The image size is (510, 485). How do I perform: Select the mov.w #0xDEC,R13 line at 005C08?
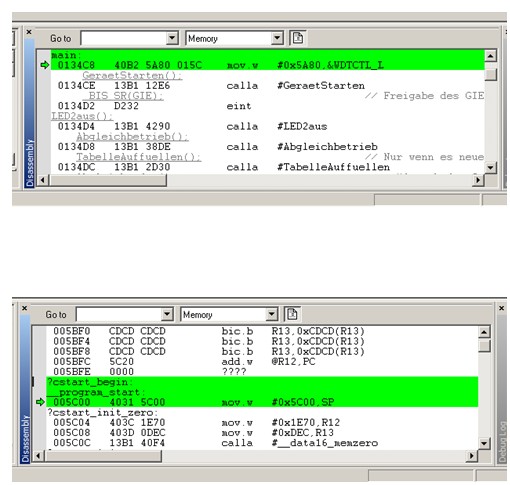click(262, 433)
